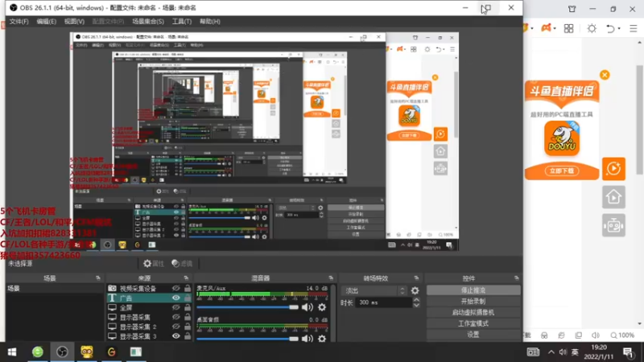644x362 pixels.
Task: Click the browser status bar sound icon
Action: pos(596,335)
